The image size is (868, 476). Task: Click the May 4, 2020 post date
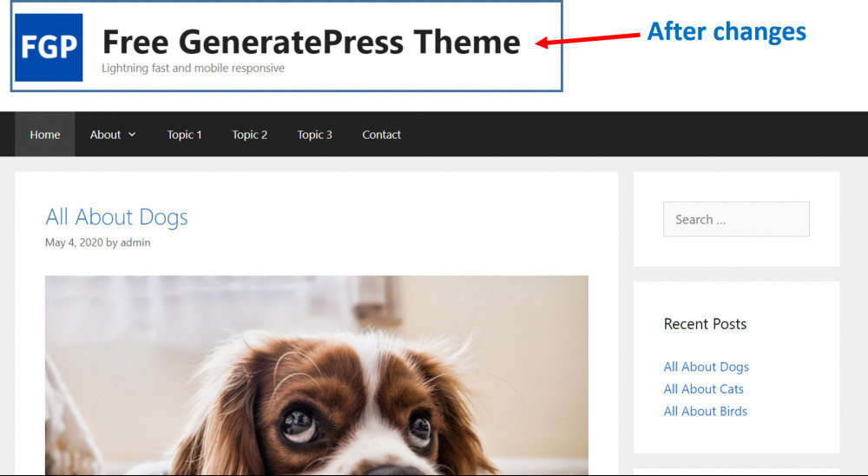pyautogui.click(x=74, y=242)
